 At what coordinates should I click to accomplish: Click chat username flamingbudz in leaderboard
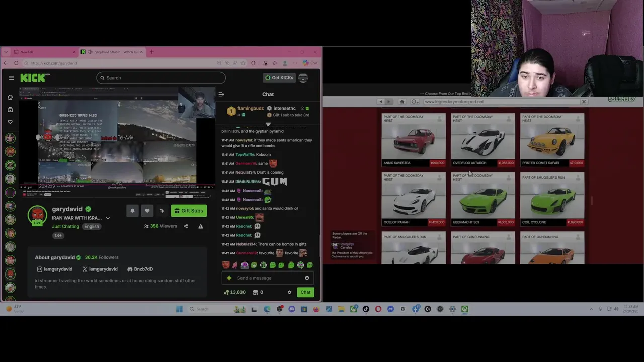(250, 108)
